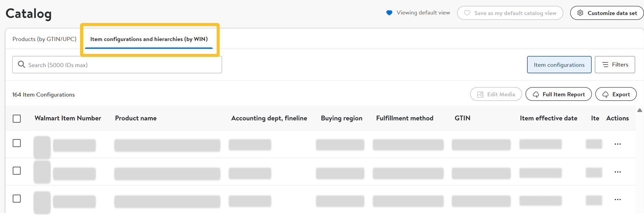Click the search magnifier icon

[21, 64]
